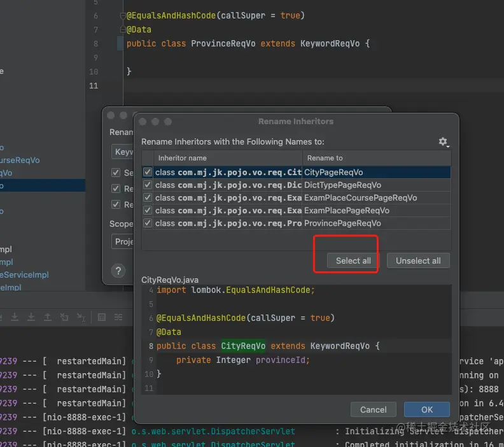Open the question-mark help button in Rename dialog
This screenshot has height=447, width=504.
click(x=118, y=271)
